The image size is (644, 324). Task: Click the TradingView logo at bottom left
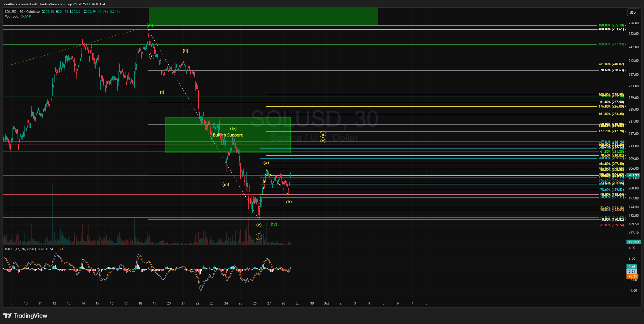[x=25, y=316]
